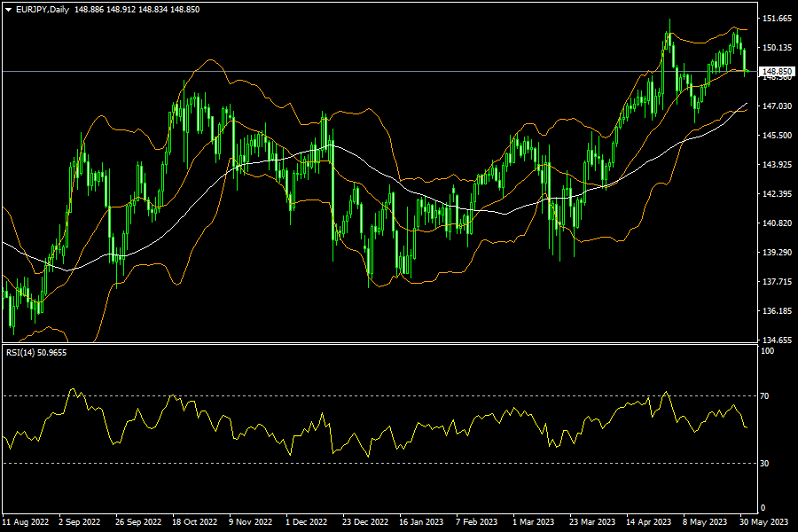The height and width of the screenshot is (532, 798).
Task: Open the chart menu triangle beside EURJPY
Action: (8, 10)
